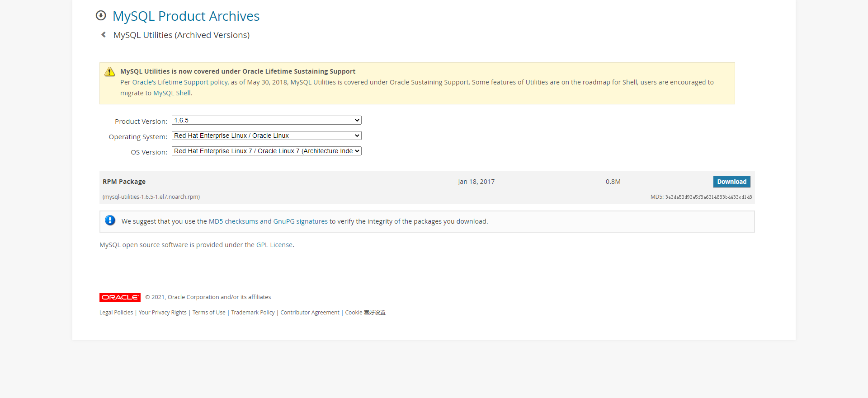Image resolution: width=868 pixels, height=398 pixels.
Task: Click the Product Version label
Action: pos(141,122)
